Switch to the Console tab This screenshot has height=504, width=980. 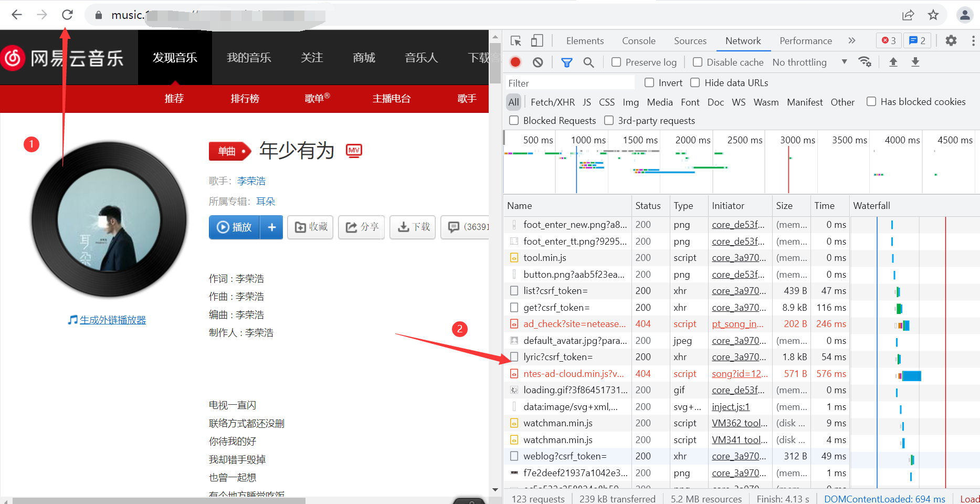coord(639,40)
